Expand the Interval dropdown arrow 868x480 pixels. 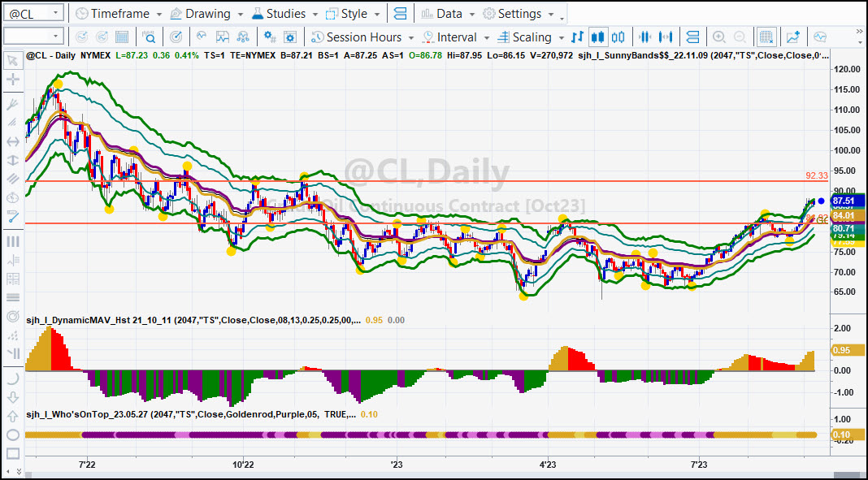pyautogui.click(x=487, y=37)
